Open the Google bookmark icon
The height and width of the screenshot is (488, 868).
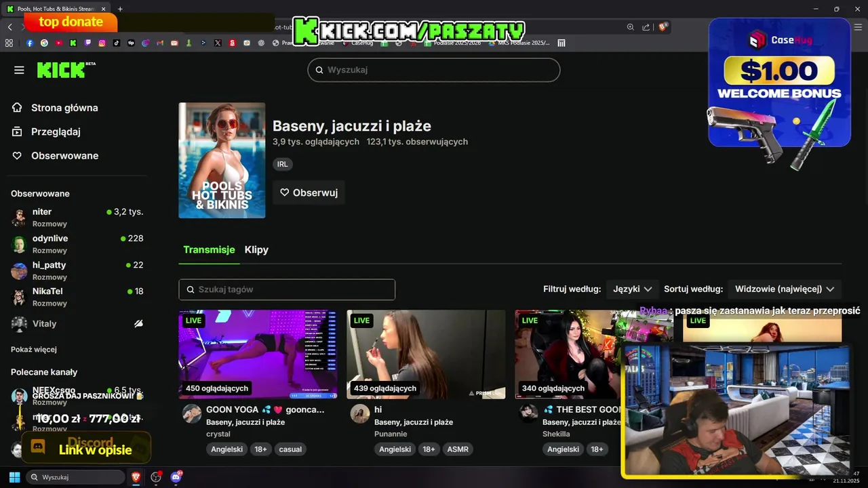pyautogui.click(x=44, y=43)
